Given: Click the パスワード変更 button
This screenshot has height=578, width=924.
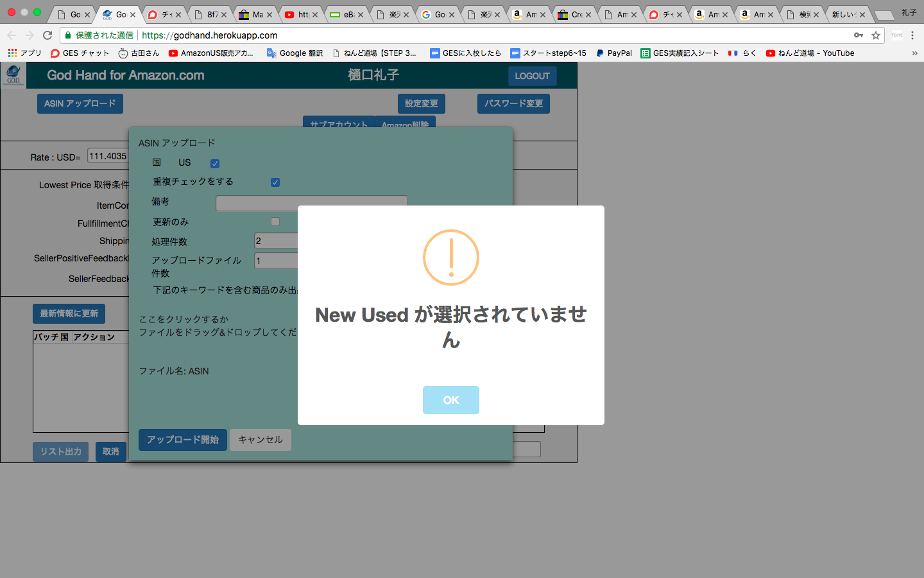Looking at the screenshot, I should point(513,103).
